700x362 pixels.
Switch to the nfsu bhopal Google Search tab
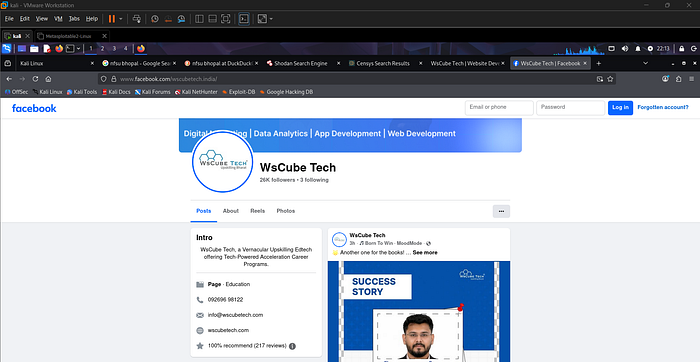[x=138, y=63]
